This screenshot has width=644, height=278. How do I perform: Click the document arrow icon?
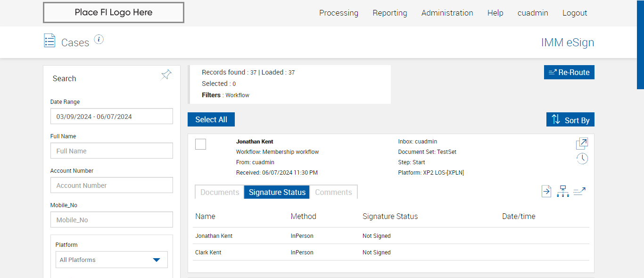(546, 191)
